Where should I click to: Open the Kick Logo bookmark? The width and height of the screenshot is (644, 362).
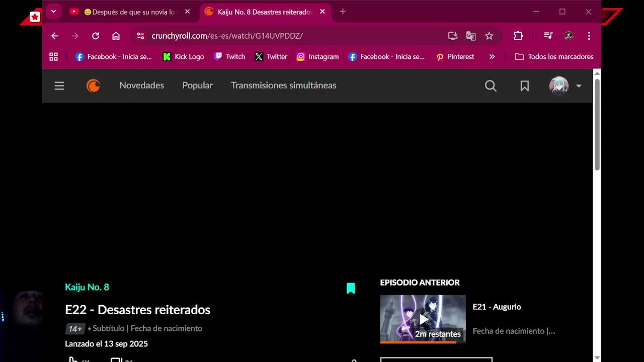click(x=184, y=57)
